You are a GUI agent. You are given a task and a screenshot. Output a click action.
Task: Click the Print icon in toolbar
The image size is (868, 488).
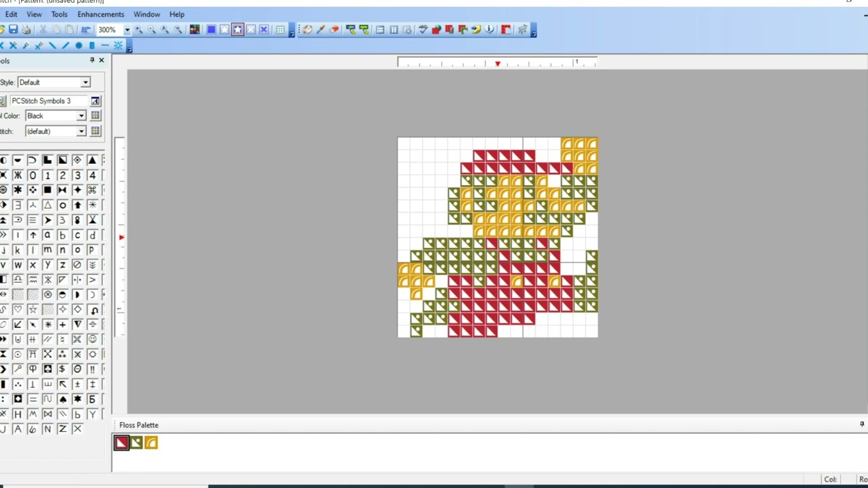click(26, 30)
